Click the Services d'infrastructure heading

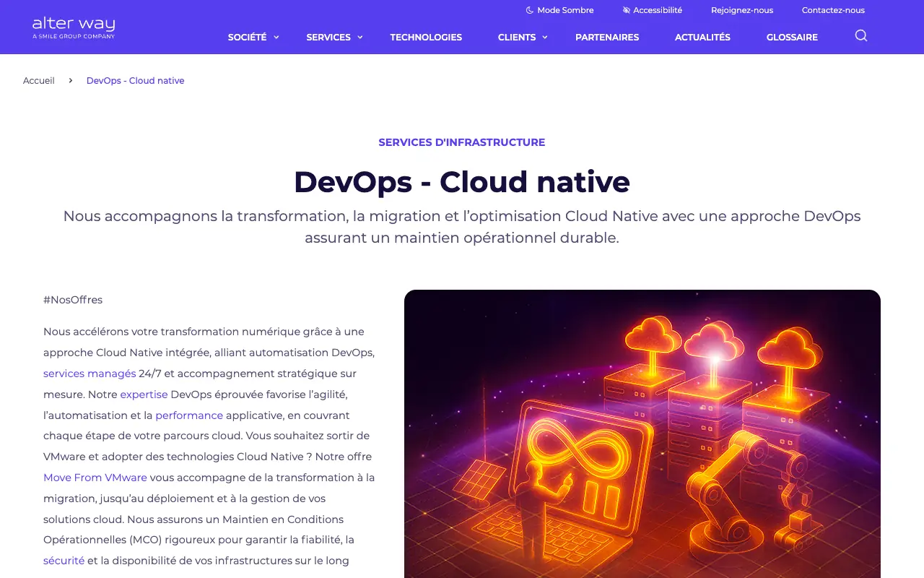click(x=462, y=142)
